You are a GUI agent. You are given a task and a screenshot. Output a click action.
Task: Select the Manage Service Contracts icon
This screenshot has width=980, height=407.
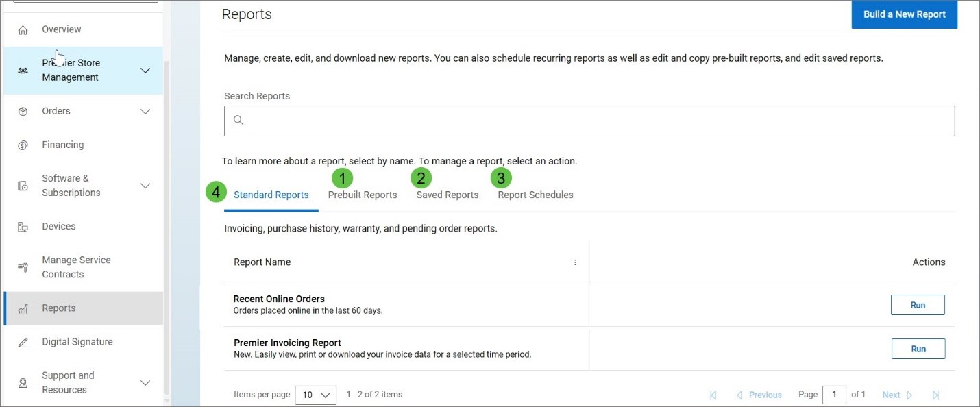coord(23,267)
